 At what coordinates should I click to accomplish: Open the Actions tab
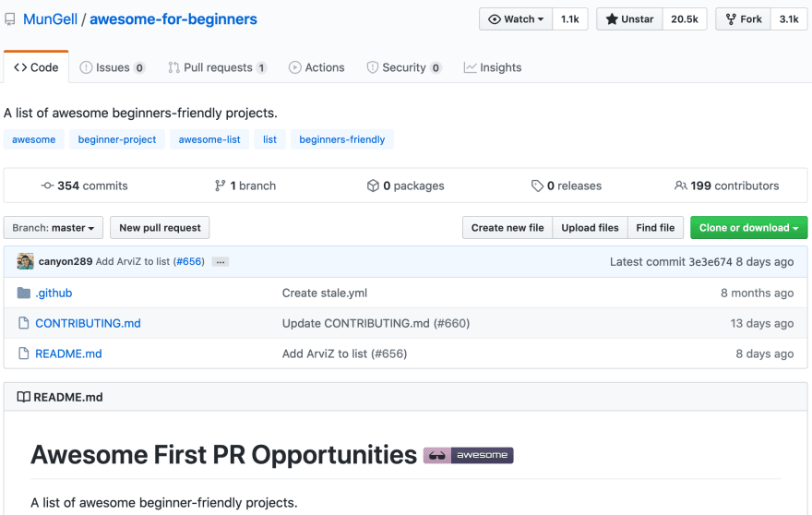(316, 67)
